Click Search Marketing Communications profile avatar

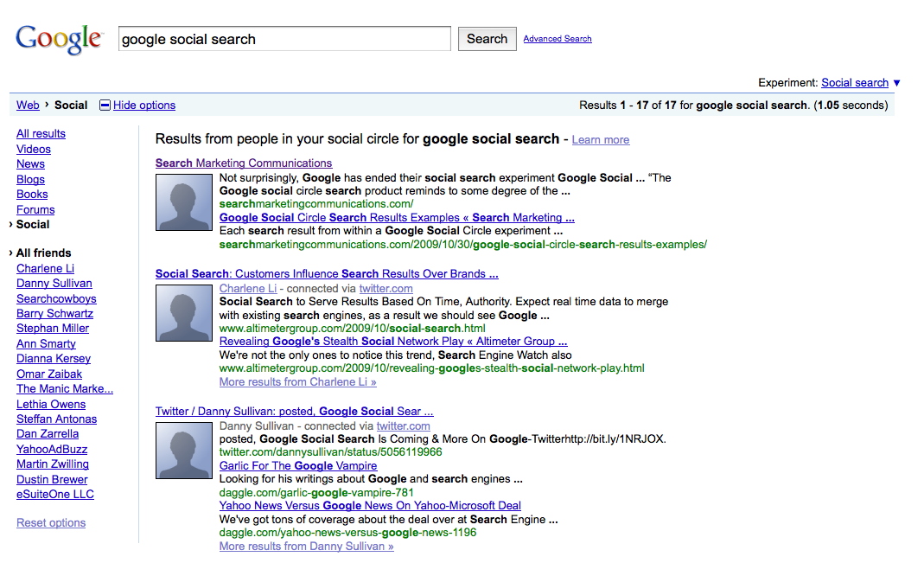184,202
